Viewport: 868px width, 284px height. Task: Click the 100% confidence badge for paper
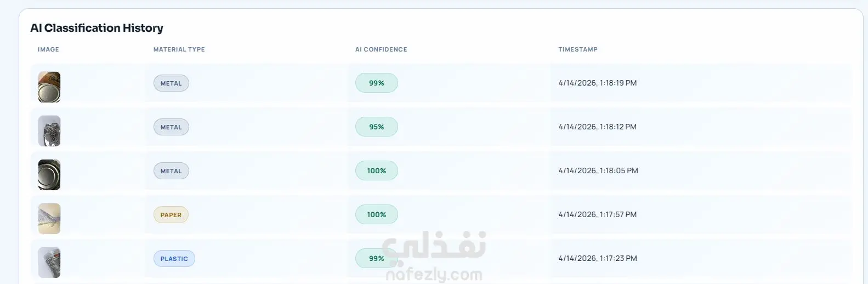pos(377,214)
